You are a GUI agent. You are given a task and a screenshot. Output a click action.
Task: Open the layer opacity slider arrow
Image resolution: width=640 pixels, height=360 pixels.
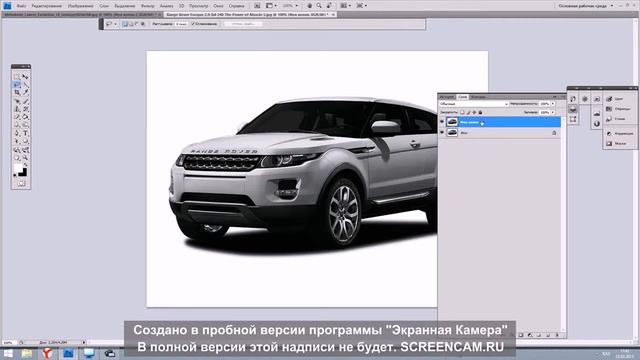[x=553, y=104]
